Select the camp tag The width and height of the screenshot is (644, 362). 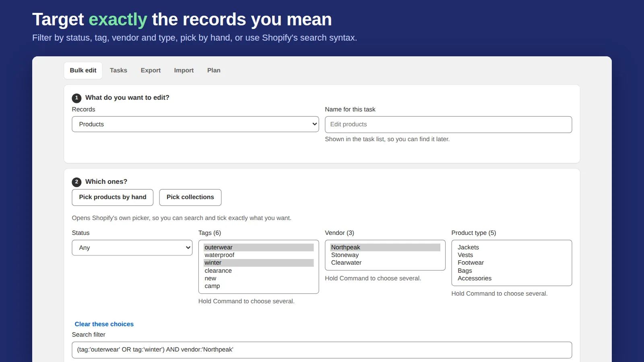pos(259,286)
